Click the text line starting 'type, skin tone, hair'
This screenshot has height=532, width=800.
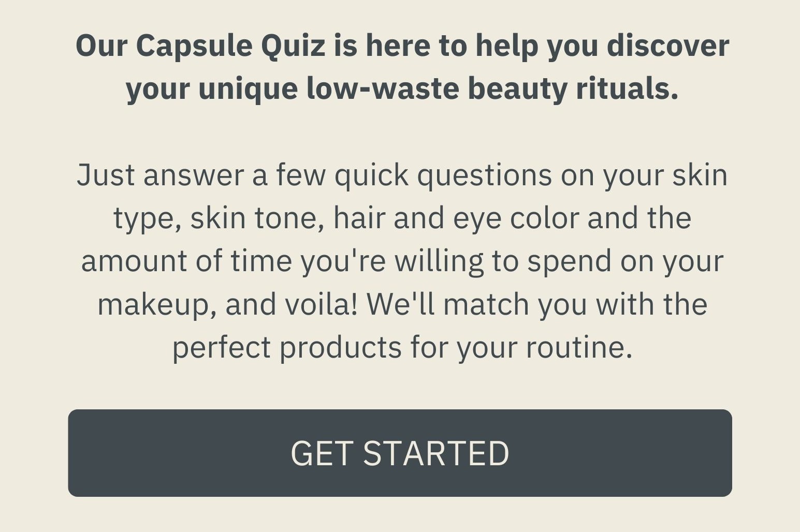point(402,218)
